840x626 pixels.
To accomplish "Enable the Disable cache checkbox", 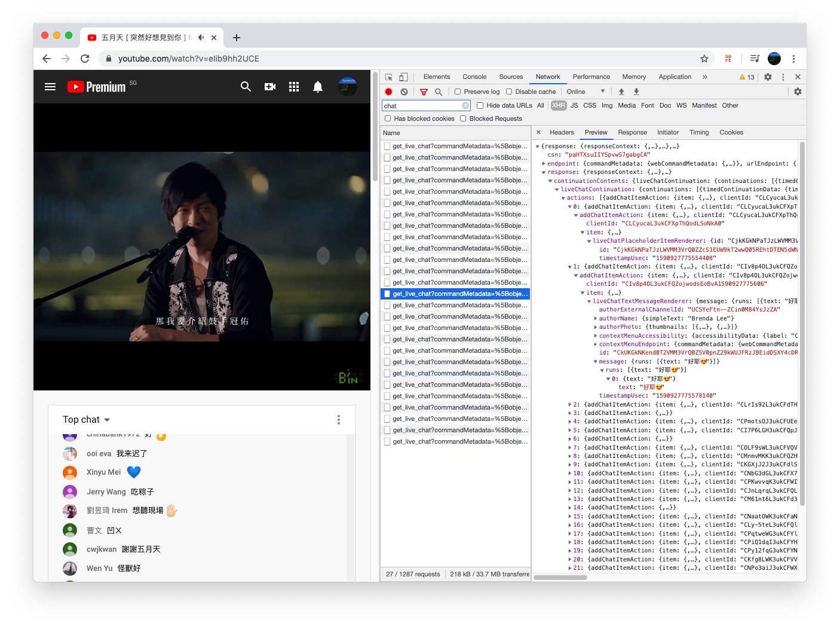I will [x=509, y=91].
